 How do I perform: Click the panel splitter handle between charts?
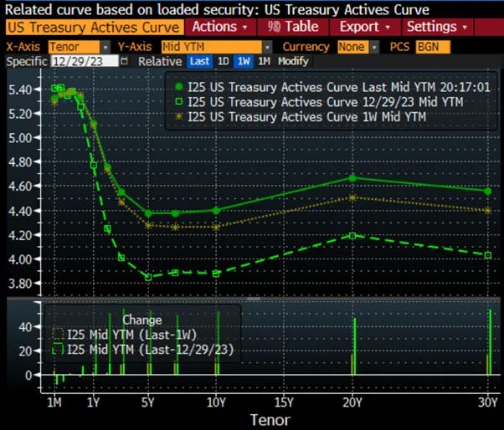tap(254, 299)
